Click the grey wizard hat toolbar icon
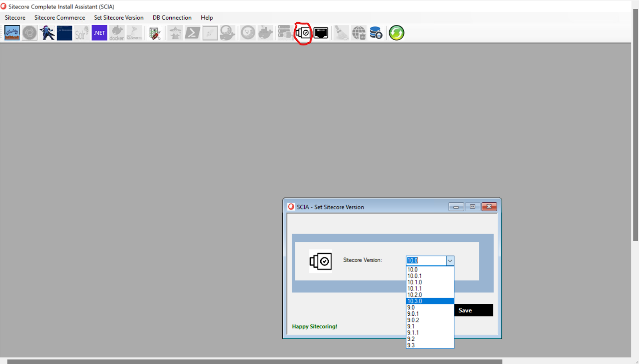 (175, 33)
